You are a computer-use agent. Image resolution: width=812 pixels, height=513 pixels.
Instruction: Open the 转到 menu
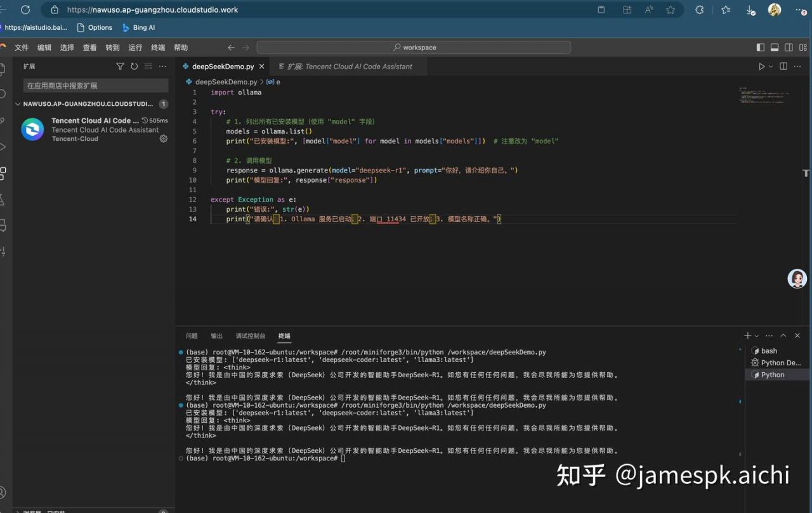[112, 48]
